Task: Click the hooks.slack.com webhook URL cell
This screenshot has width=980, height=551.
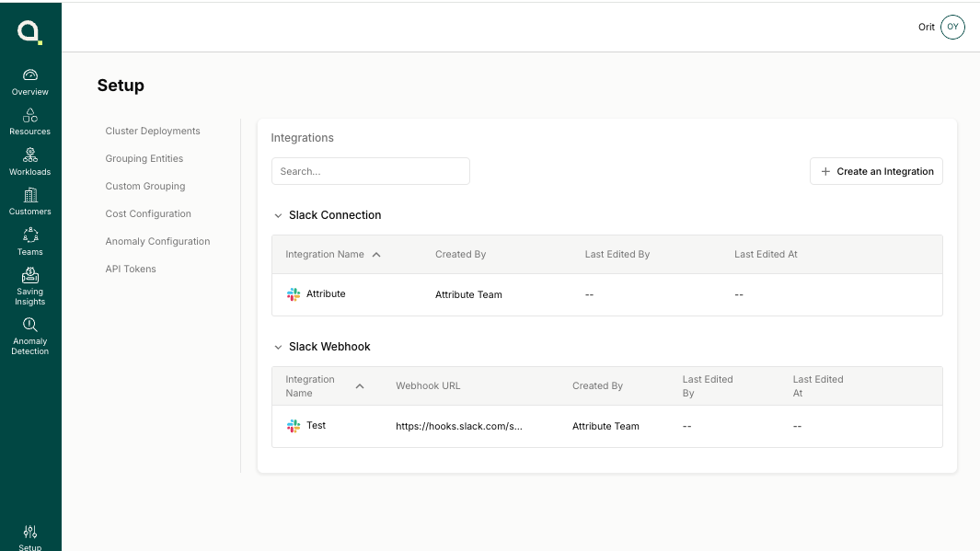Action: point(459,426)
